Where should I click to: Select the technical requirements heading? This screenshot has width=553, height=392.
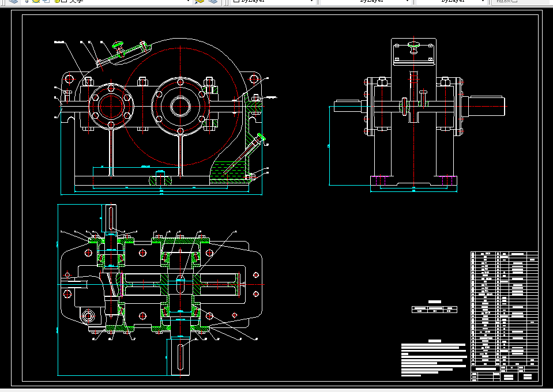[435, 341]
